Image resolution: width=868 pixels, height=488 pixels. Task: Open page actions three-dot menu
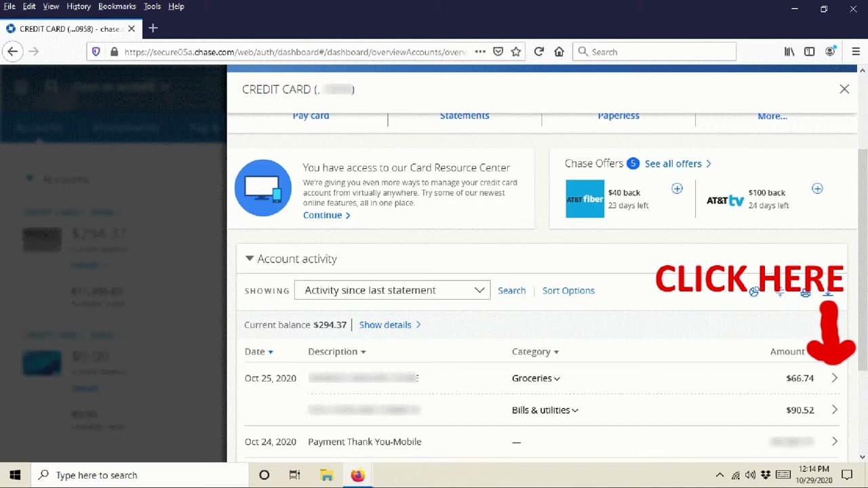click(480, 52)
